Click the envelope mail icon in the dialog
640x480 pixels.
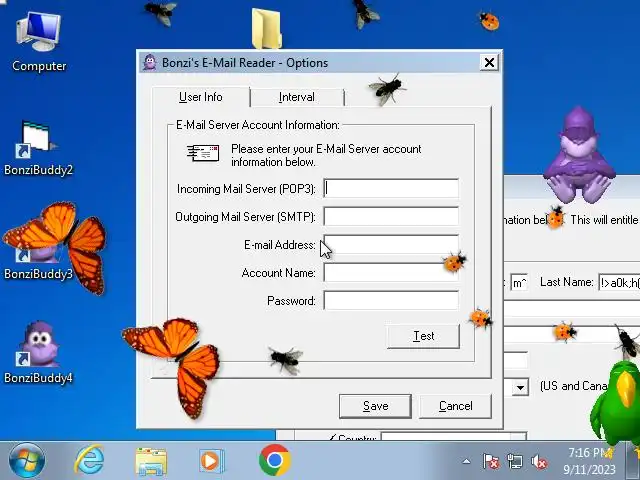coord(203,153)
